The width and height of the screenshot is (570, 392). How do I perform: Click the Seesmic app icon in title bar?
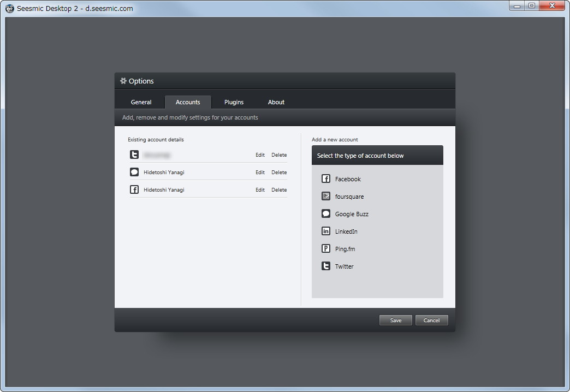(x=10, y=8)
